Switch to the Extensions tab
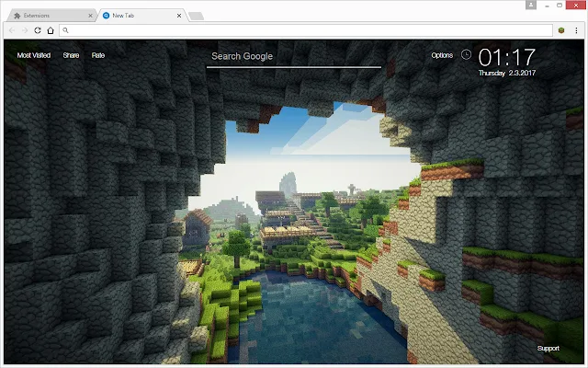588x368 pixels. pos(51,16)
